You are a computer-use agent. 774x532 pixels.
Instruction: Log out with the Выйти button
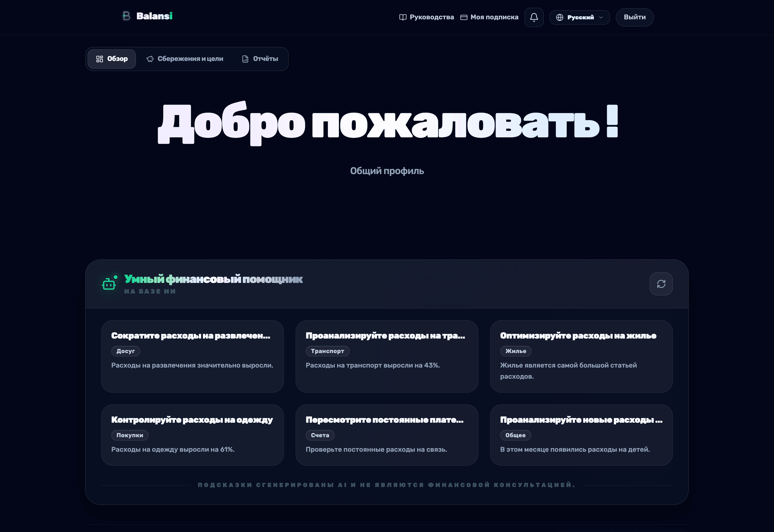[634, 17]
